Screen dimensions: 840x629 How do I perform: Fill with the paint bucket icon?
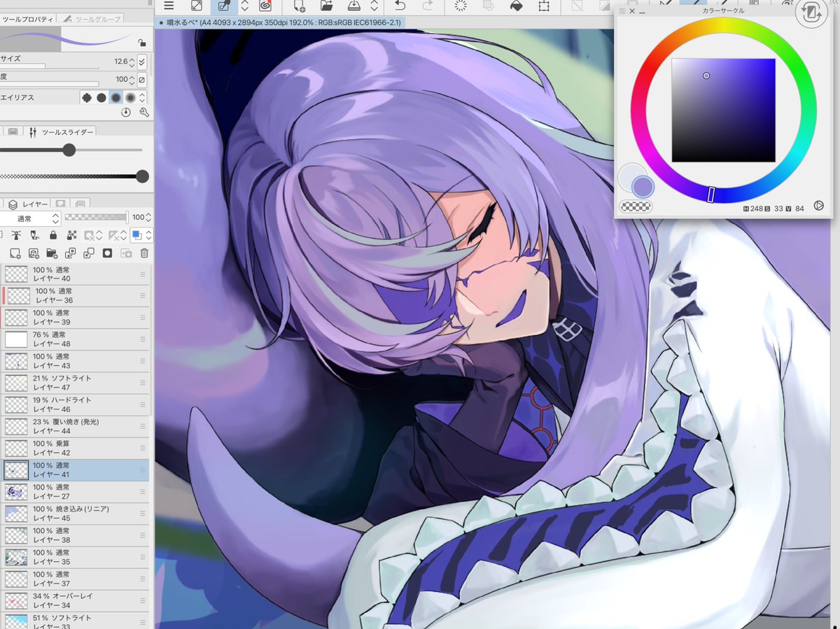tap(516, 6)
